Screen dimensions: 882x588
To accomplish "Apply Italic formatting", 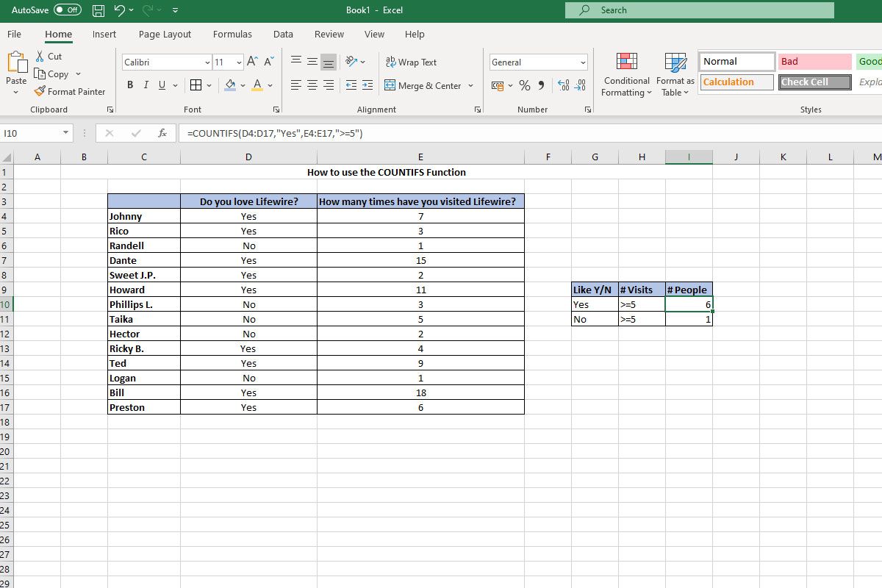I will point(145,85).
